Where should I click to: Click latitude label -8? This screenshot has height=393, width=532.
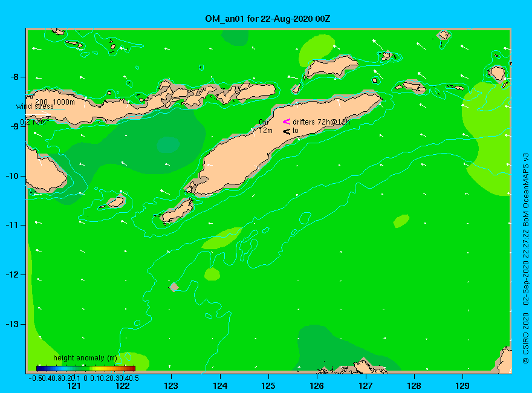coord(15,77)
